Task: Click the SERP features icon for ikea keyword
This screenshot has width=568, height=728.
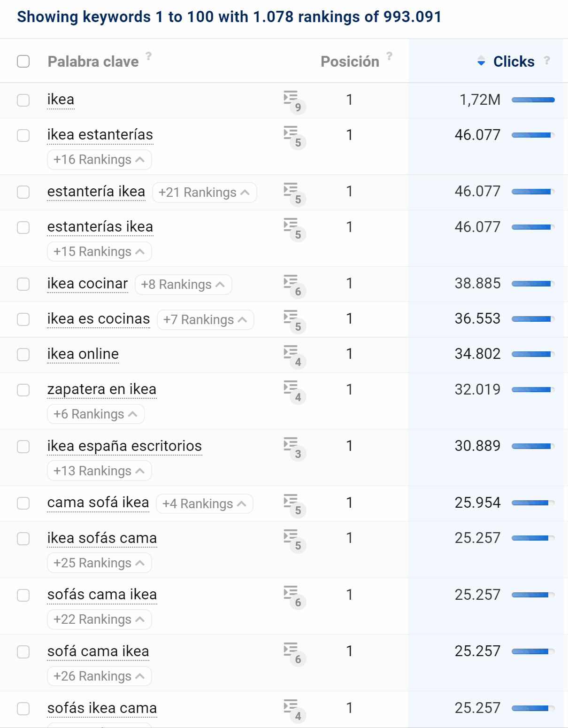Action: point(294,101)
